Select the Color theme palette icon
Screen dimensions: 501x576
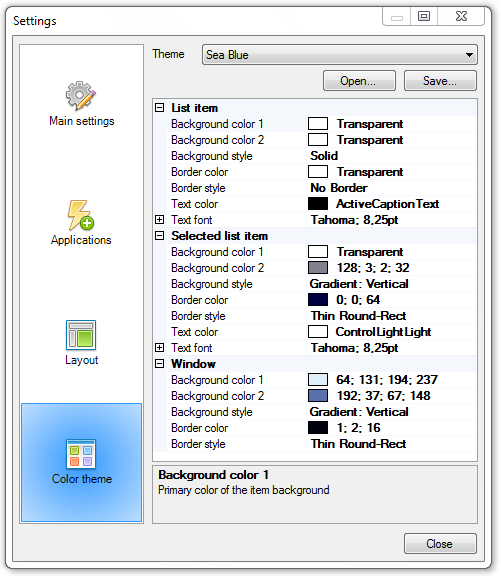(x=81, y=454)
